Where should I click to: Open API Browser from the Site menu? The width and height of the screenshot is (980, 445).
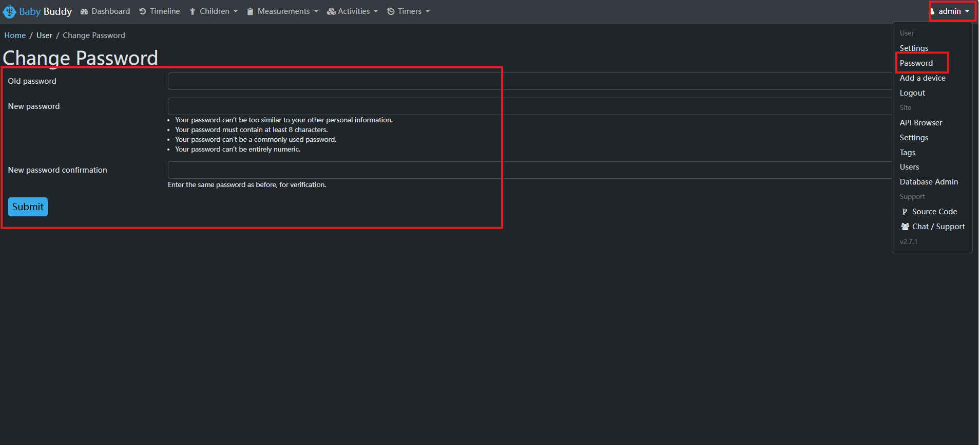pyautogui.click(x=920, y=123)
